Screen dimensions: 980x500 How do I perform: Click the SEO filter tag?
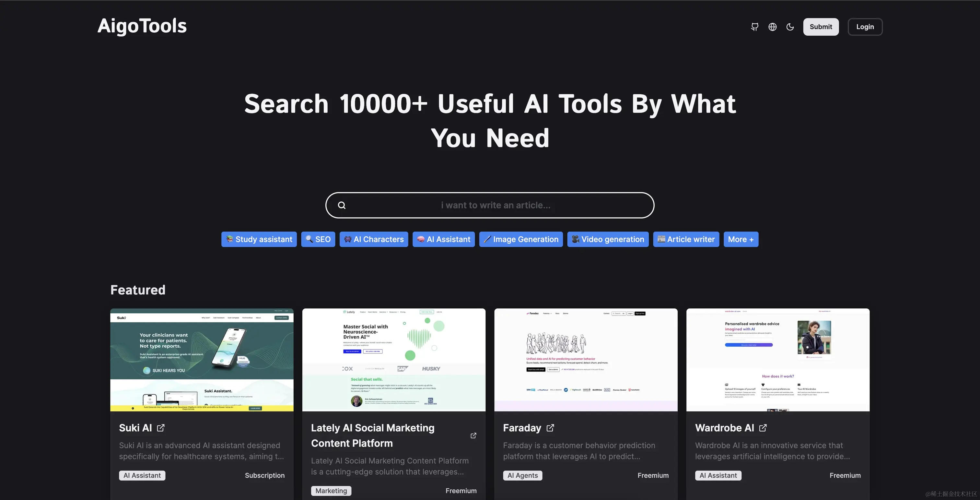pyautogui.click(x=318, y=239)
